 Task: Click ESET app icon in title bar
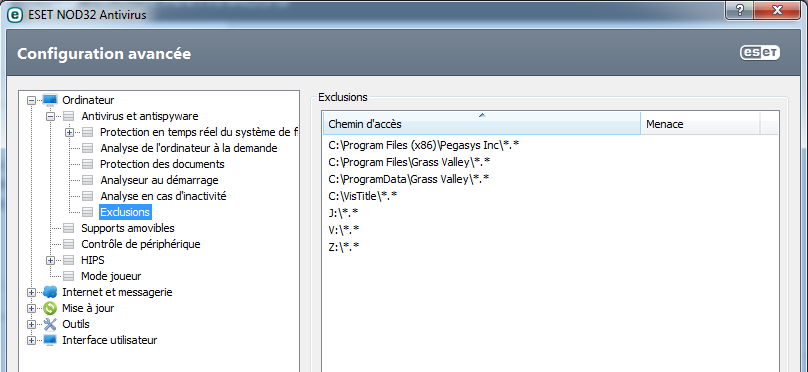[x=14, y=14]
